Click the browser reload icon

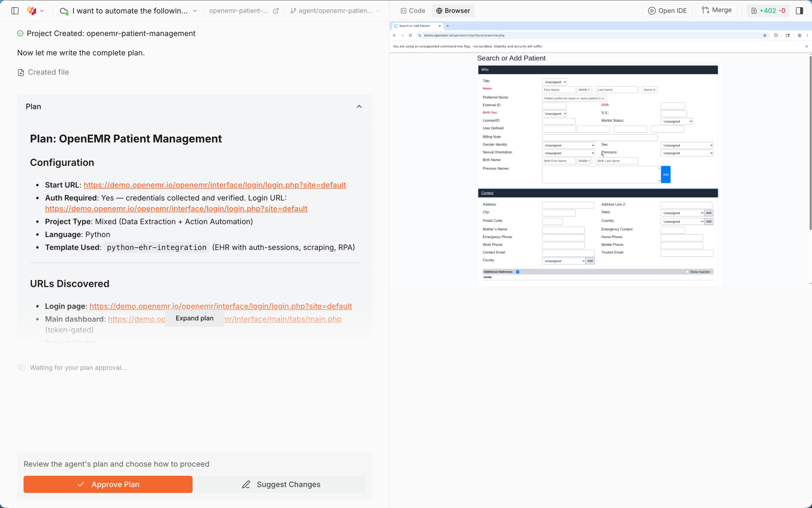click(x=410, y=35)
